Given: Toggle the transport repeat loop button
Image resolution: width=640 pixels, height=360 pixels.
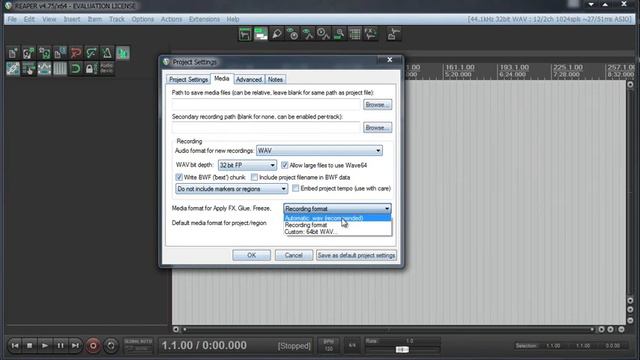Looking at the screenshot, I should pos(111,346).
